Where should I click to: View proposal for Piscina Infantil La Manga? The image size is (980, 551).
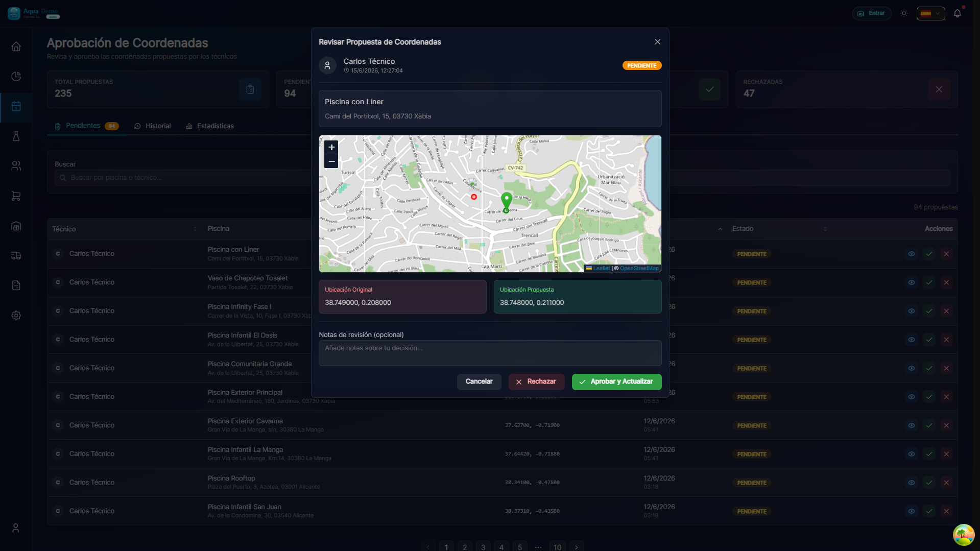(x=911, y=454)
